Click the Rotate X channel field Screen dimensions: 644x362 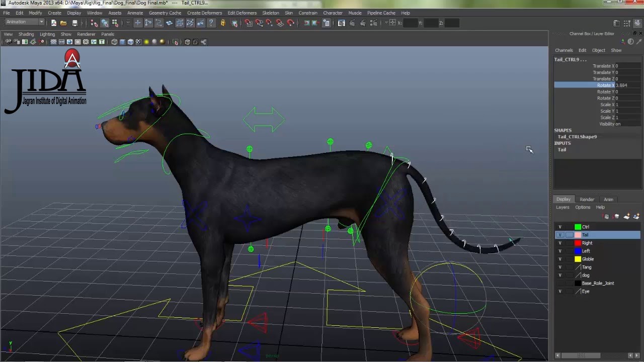tap(621, 85)
